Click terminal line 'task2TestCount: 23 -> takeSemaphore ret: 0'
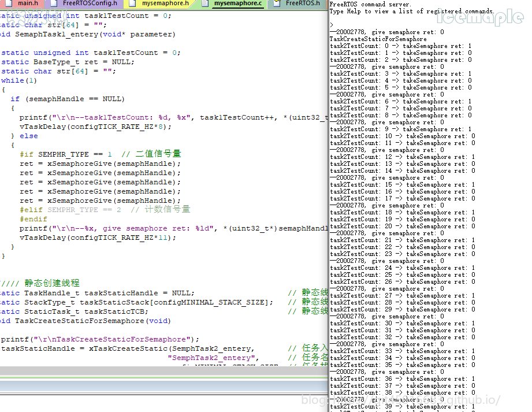This screenshot has height=412, width=532. click(403, 254)
